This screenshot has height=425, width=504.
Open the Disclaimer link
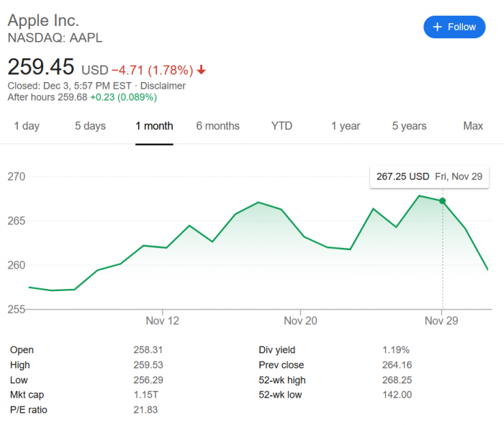click(x=163, y=86)
